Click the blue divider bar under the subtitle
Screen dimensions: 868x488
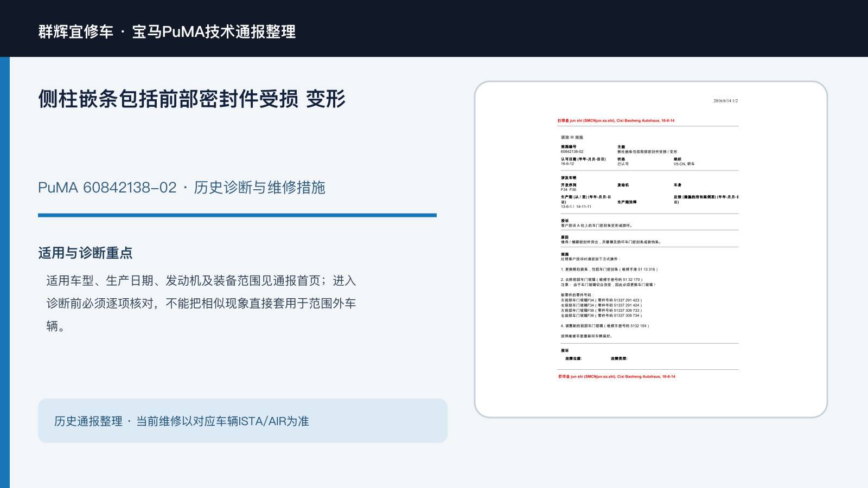(237, 215)
